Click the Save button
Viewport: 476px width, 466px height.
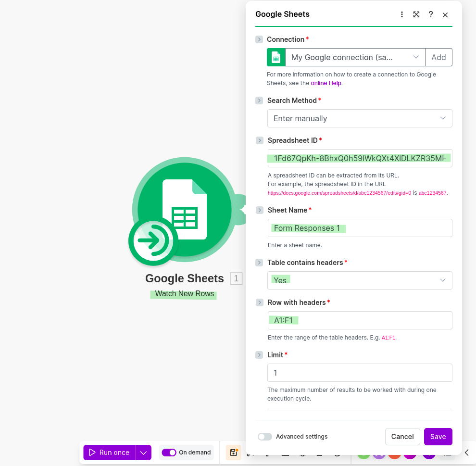tap(438, 437)
